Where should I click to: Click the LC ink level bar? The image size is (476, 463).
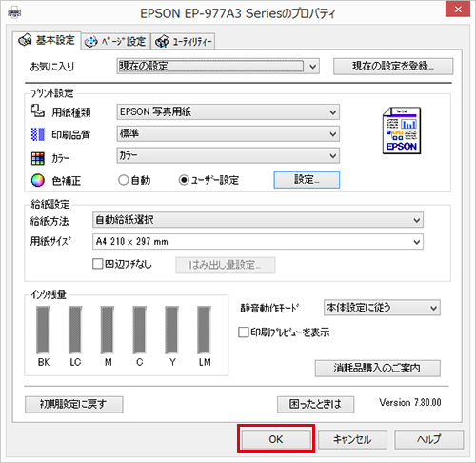click(x=75, y=330)
